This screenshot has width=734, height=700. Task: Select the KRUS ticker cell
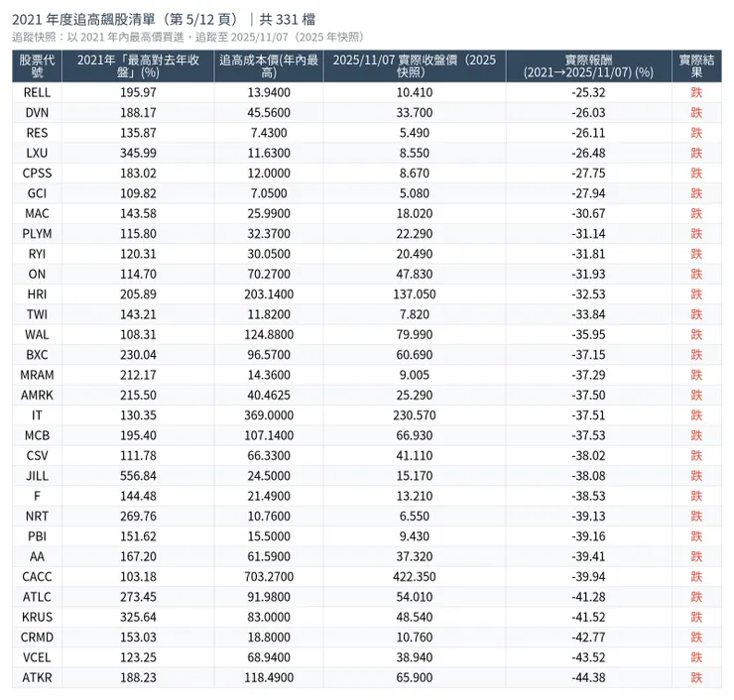(x=37, y=617)
